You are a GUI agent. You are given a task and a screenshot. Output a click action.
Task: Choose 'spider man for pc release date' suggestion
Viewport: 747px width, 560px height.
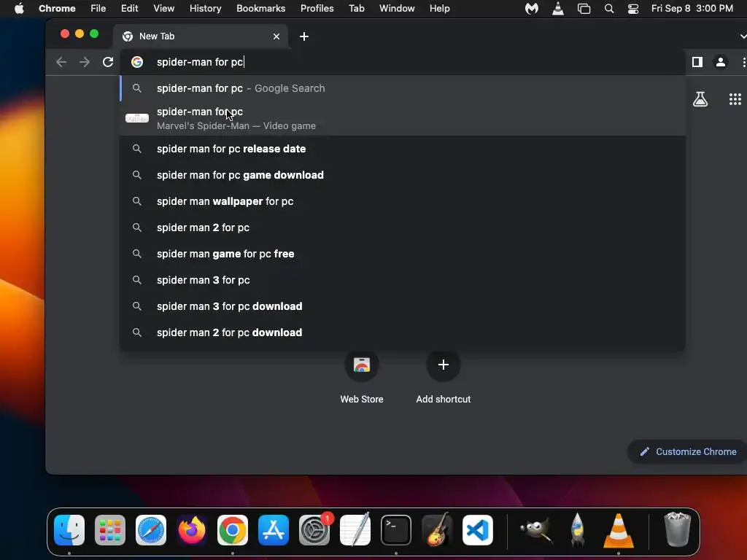click(403, 149)
